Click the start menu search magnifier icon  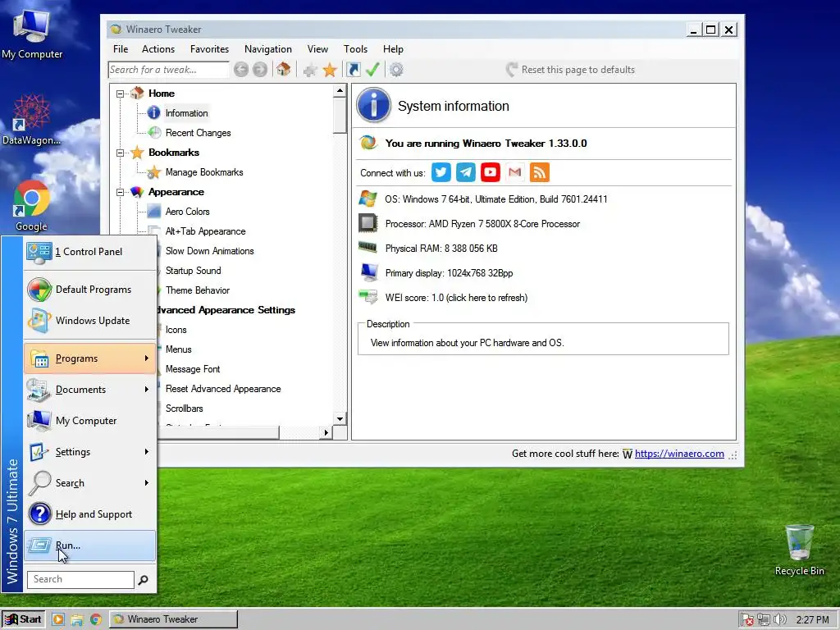point(143,580)
